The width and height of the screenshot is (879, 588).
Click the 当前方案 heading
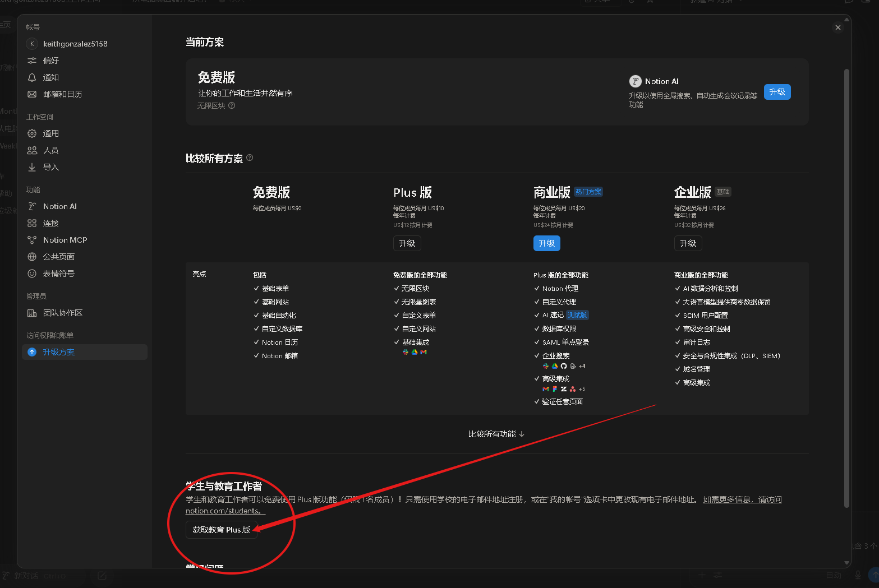pos(205,42)
